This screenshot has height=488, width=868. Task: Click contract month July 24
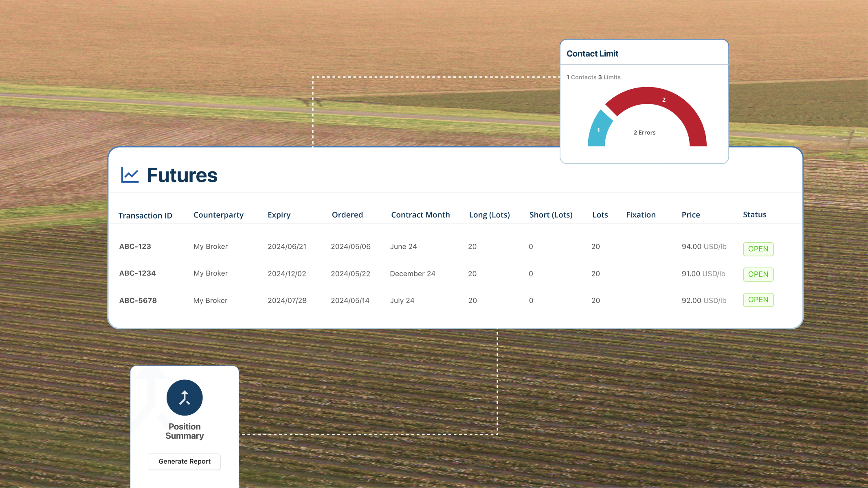[402, 301]
